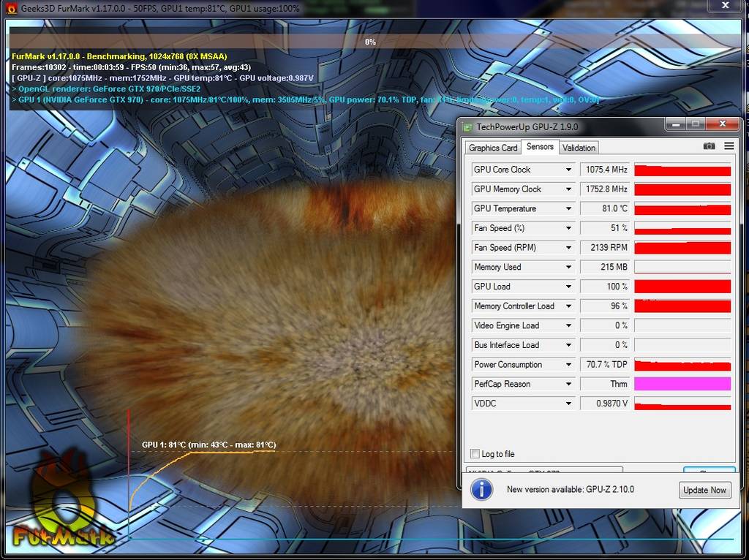
Task: Click the GPU Temperature red graph
Action: click(x=682, y=208)
